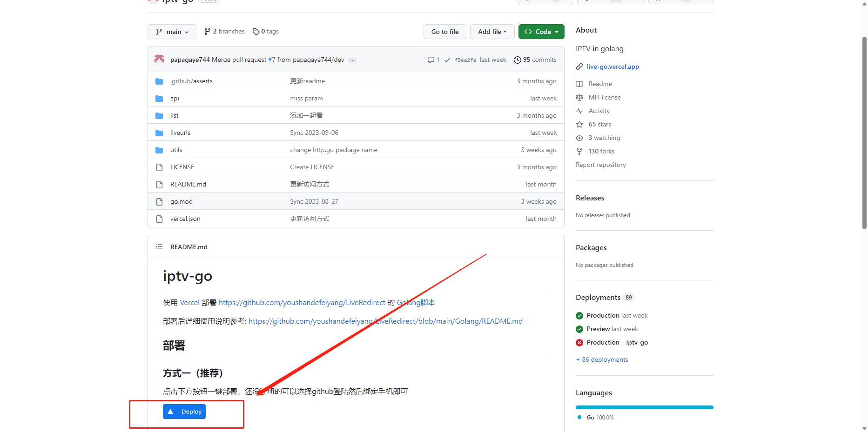Click pulse icon beside Activity
Screen dimensions: 868x432
click(x=579, y=111)
